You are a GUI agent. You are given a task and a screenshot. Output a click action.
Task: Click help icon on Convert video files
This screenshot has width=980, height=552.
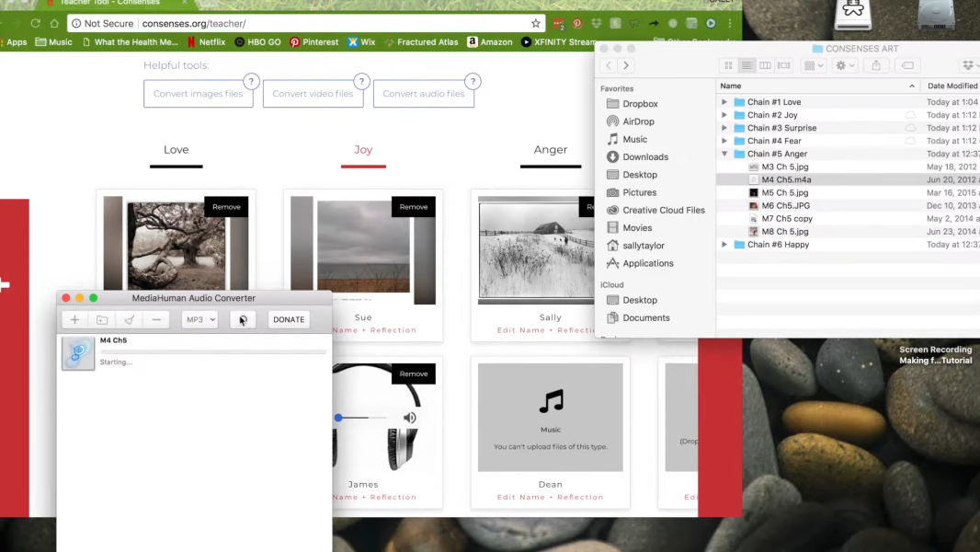click(361, 81)
